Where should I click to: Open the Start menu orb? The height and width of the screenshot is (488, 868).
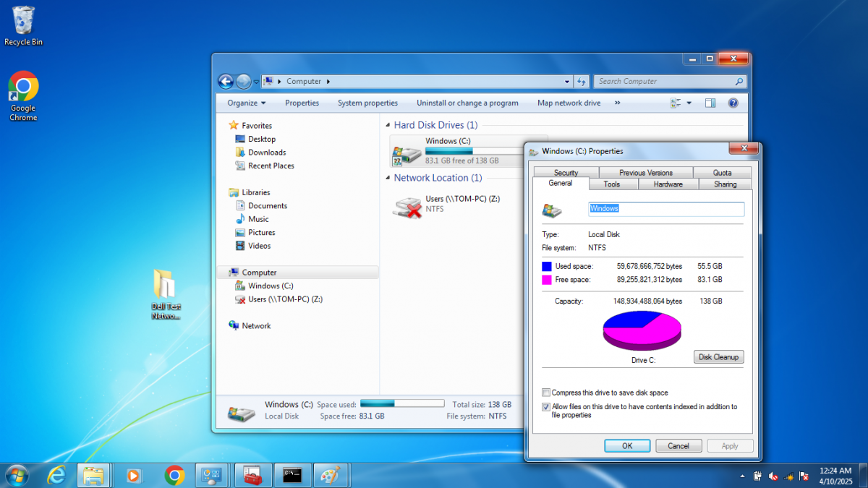[17, 475]
